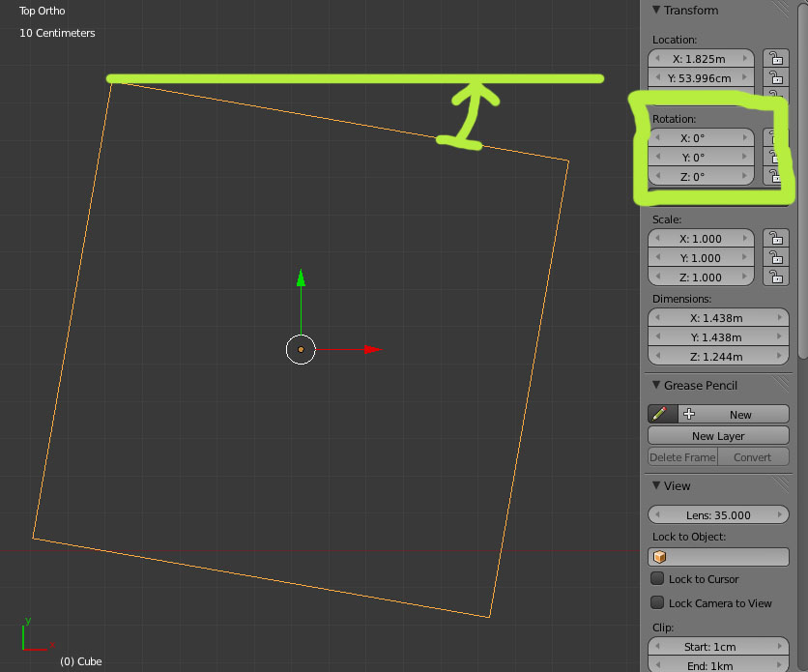Collapse the Grease Pencil panel triangle
This screenshot has width=808, height=672.
[656, 385]
